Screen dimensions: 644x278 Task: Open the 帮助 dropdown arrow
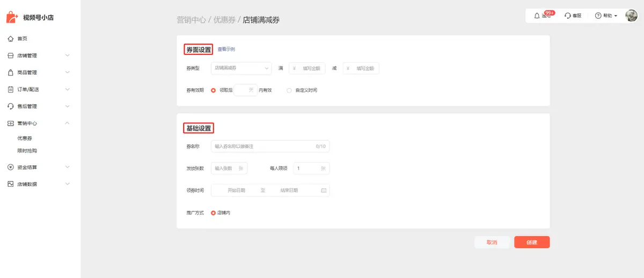tap(616, 16)
